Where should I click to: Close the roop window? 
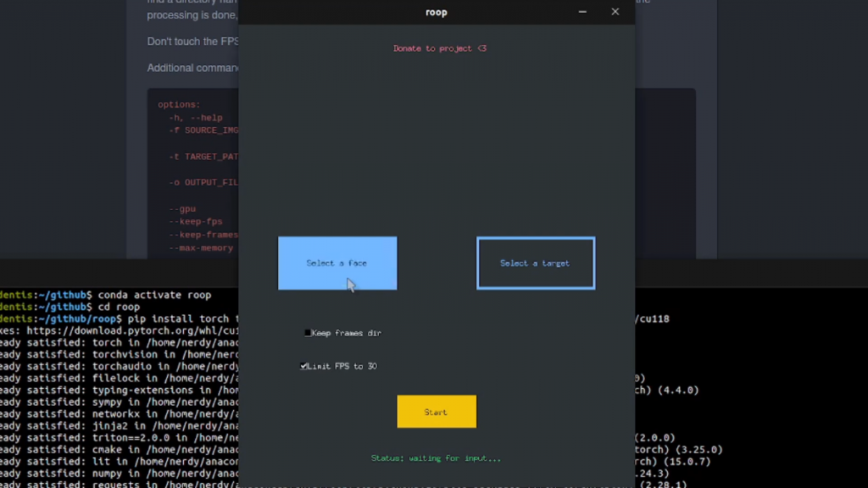[x=615, y=12]
